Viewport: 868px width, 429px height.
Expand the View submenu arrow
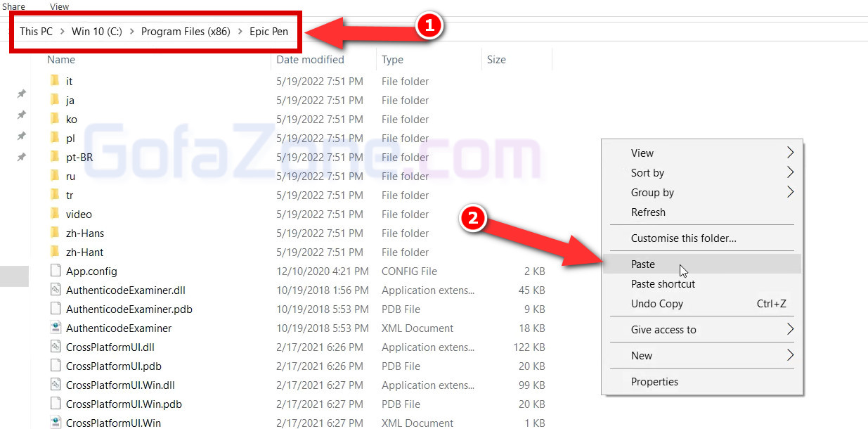(x=790, y=153)
